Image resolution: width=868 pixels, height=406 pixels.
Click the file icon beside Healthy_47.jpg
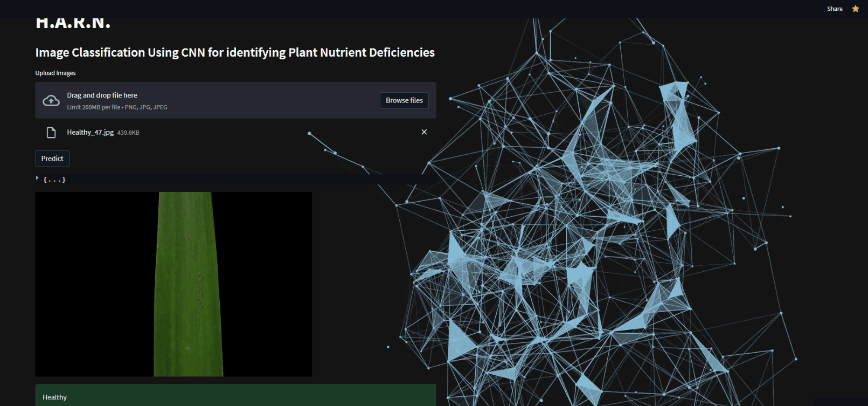(51, 133)
